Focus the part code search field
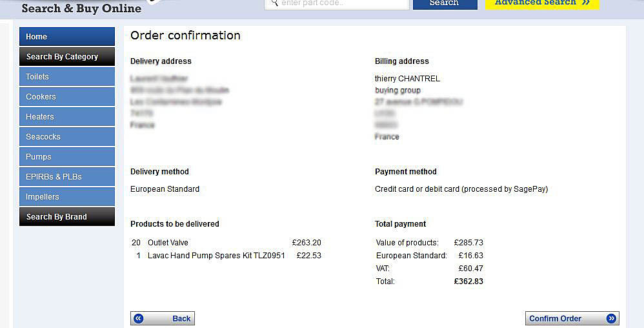The image size is (644, 328). pos(337,4)
